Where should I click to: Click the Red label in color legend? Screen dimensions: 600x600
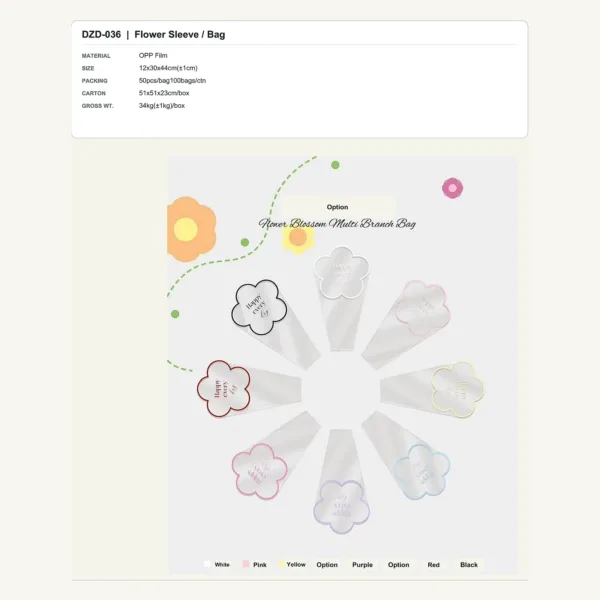pyautogui.click(x=434, y=565)
